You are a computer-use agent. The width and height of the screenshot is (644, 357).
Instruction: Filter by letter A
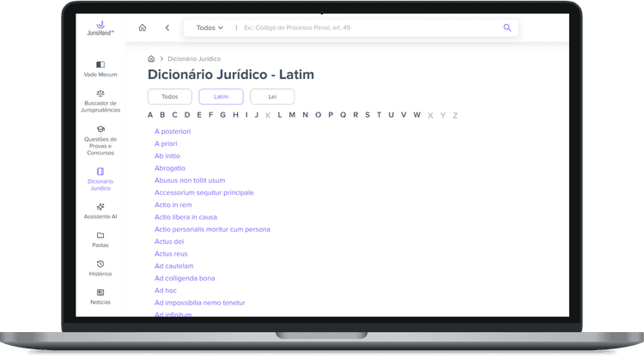pyautogui.click(x=150, y=115)
